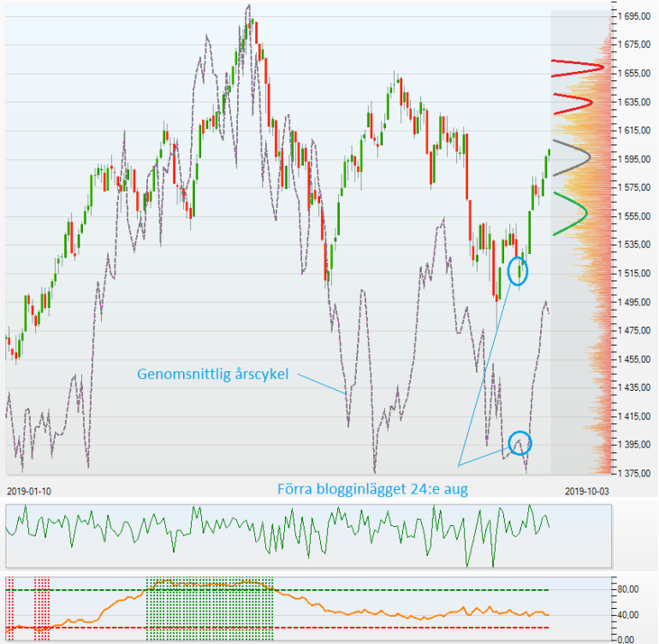Image resolution: width=659 pixels, height=644 pixels.
Task: Click the 1 655,00 price axis label
Action: [x=634, y=74]
